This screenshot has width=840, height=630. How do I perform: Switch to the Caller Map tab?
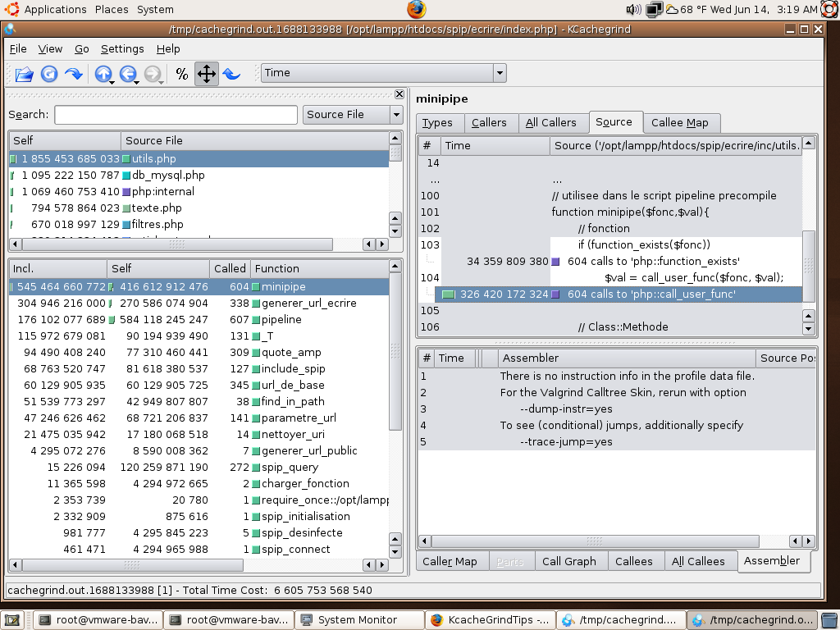450,561
